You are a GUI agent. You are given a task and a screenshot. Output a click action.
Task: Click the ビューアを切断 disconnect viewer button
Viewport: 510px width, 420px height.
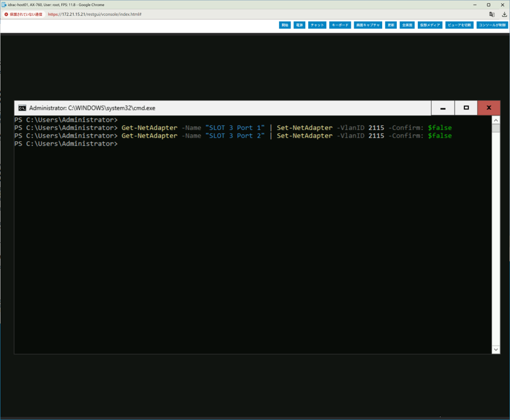[x=459, y=25]
